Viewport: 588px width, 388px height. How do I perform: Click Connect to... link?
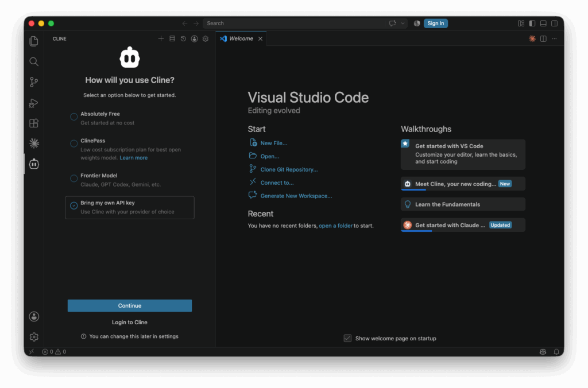pyautogui.click(x=277, y=183)
